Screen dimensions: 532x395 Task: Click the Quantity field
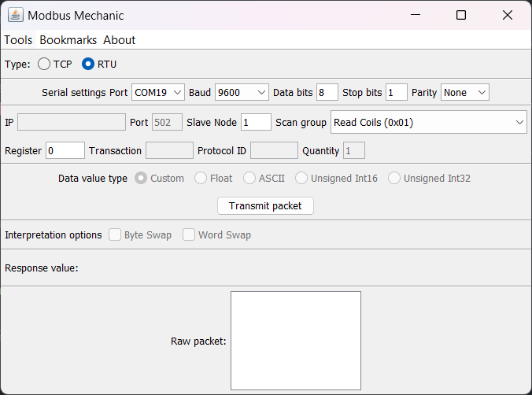pyautogui.click(x=354, y=150)
